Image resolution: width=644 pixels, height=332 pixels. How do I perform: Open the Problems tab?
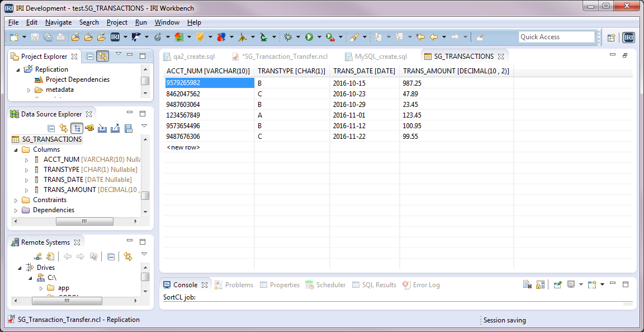click(234, 284)
